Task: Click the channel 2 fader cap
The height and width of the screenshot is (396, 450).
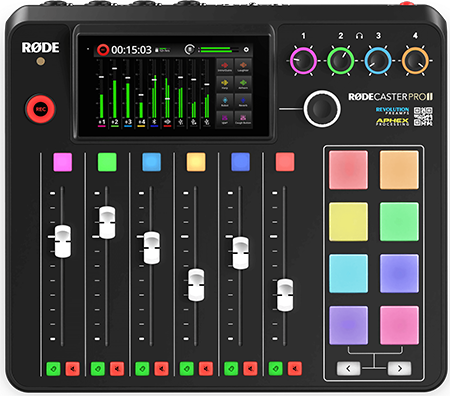Action: tap(107, 222)
